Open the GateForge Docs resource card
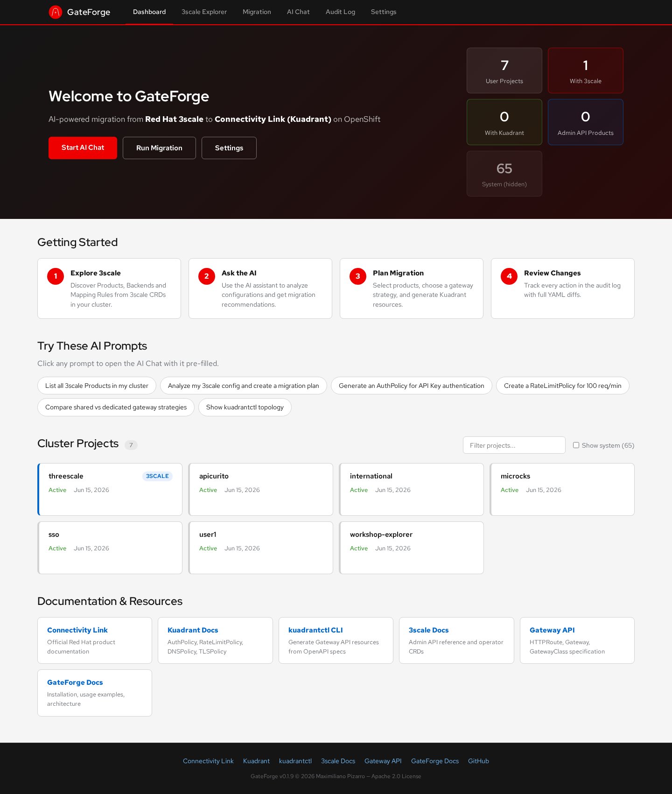The height and width of the screenshot is (794, 672). (95, 693)
